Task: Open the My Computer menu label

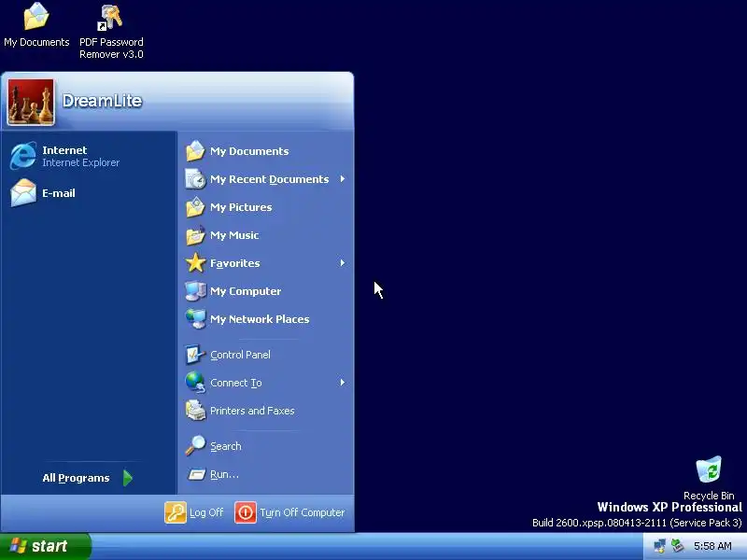Action: coord(246,291)
